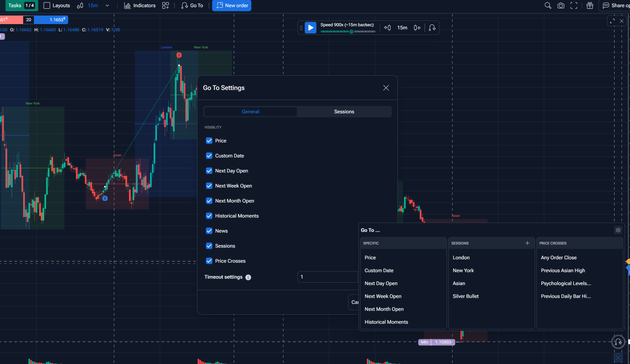This screenshot has height=364, width=630.
Task: Close the Go To Settings dialog
Action: point(386,88)
